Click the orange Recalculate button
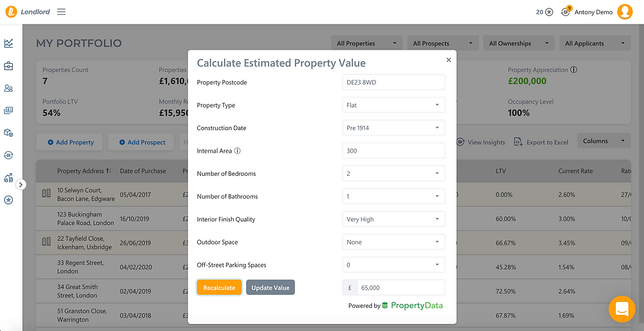Screen dimensions: 644x331 220,287
